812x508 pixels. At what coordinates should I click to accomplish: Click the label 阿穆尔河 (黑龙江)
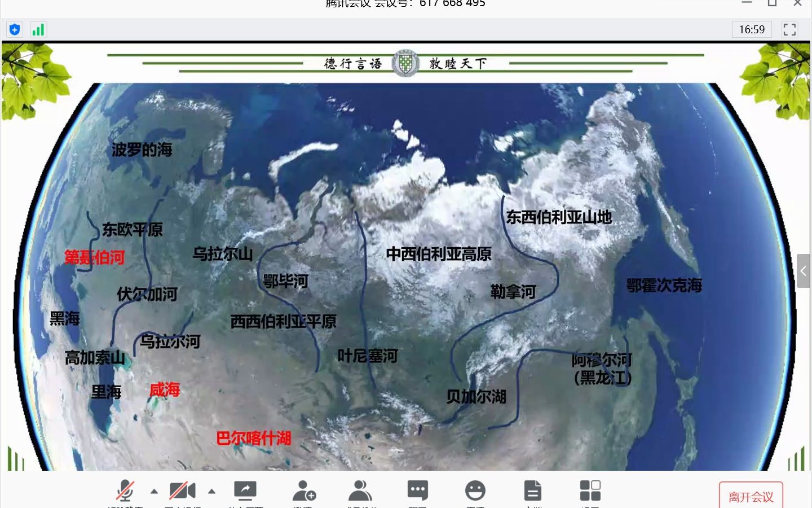click(602, 369)
